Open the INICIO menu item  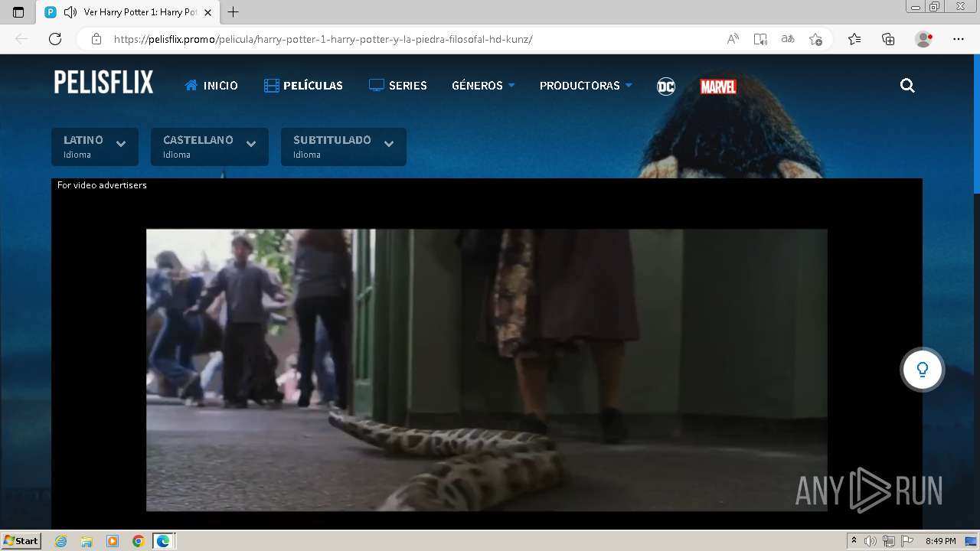[211, 86]
